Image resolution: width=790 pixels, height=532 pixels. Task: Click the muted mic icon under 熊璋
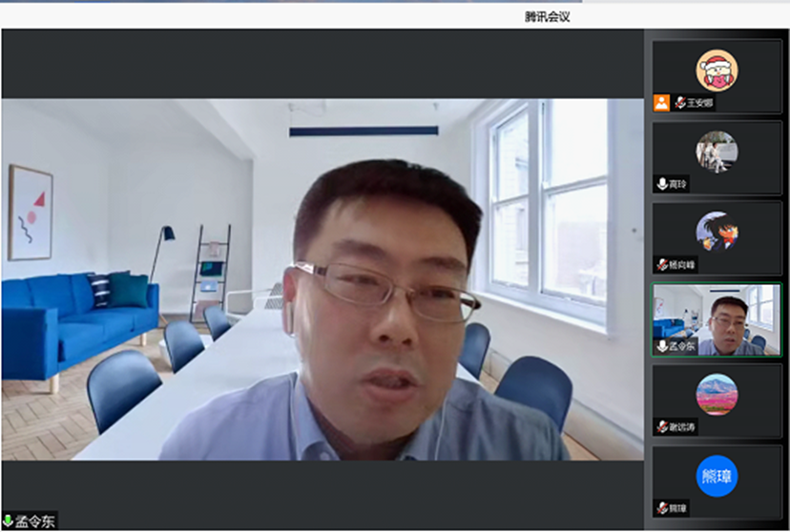pos(661,508)
